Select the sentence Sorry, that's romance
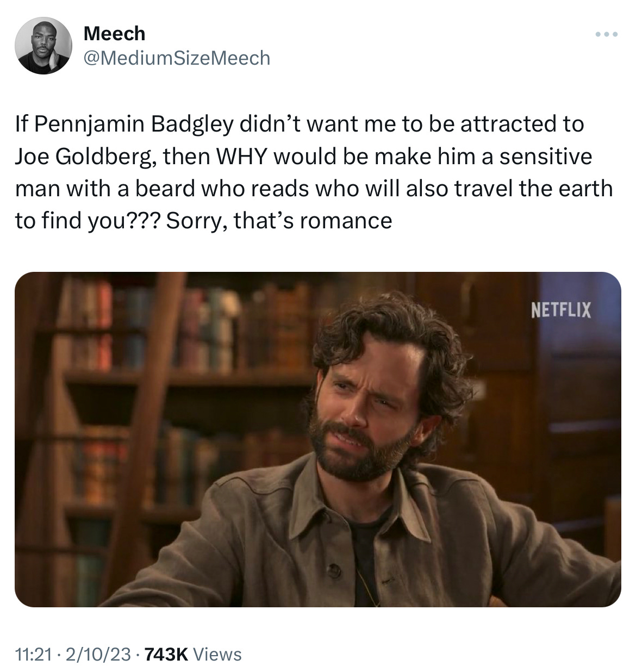 279,221
